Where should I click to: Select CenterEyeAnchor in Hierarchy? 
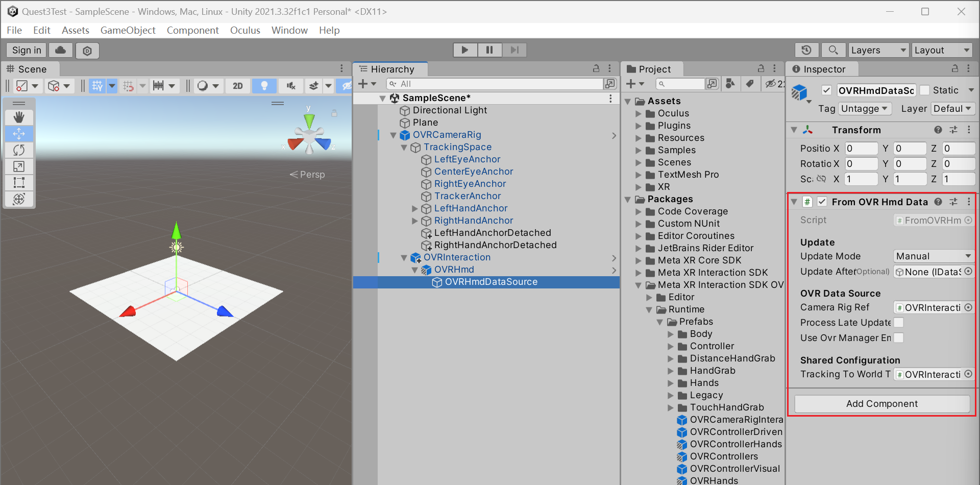(474, 172)
